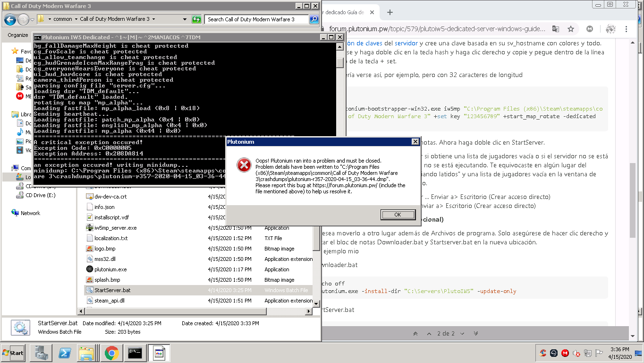Click the Favorites star in navigation pane
The height and width of the screenshot is (363, 644).
tap(15, 52)
